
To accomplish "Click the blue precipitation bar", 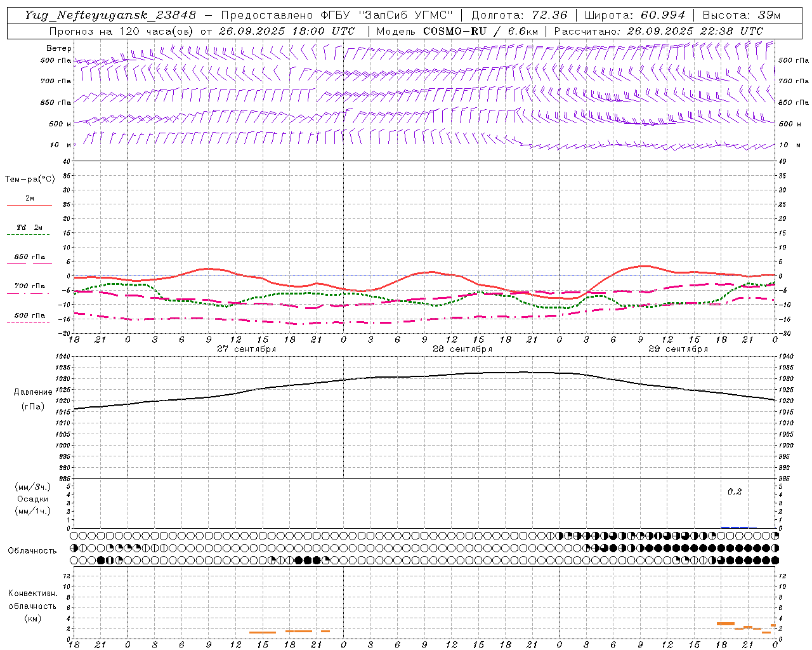I will click(739, 527).
